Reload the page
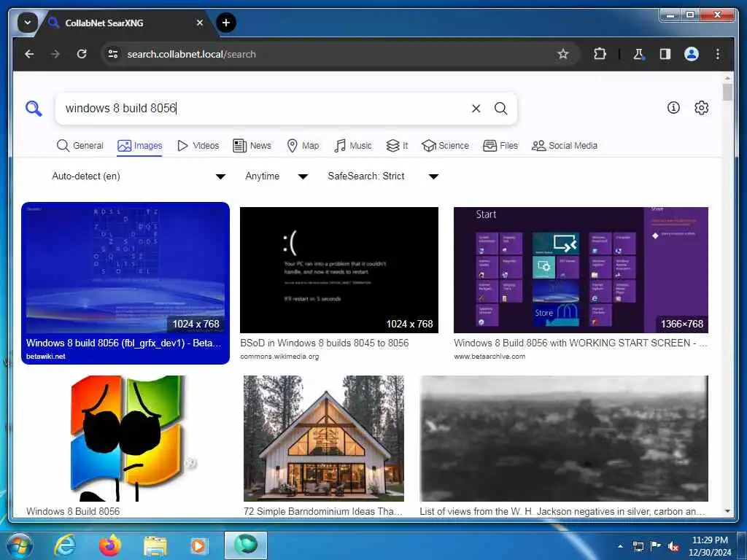The image size is (747, 560). click(82, 54)
